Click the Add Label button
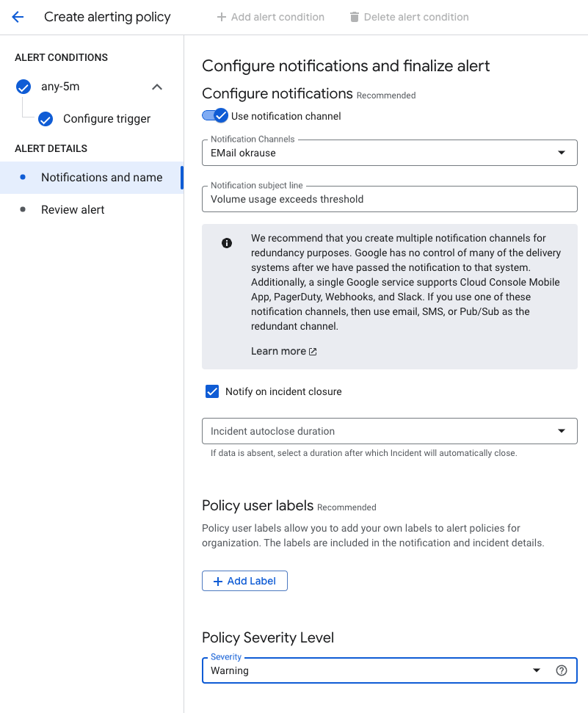Viewport: 588px width, 713px height. [244, 581]
